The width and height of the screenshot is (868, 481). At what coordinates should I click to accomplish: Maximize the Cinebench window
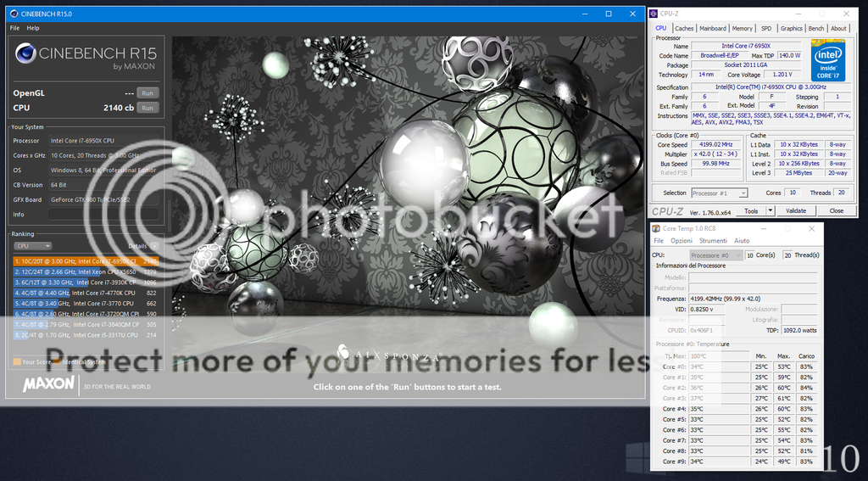tap(608, 14)
